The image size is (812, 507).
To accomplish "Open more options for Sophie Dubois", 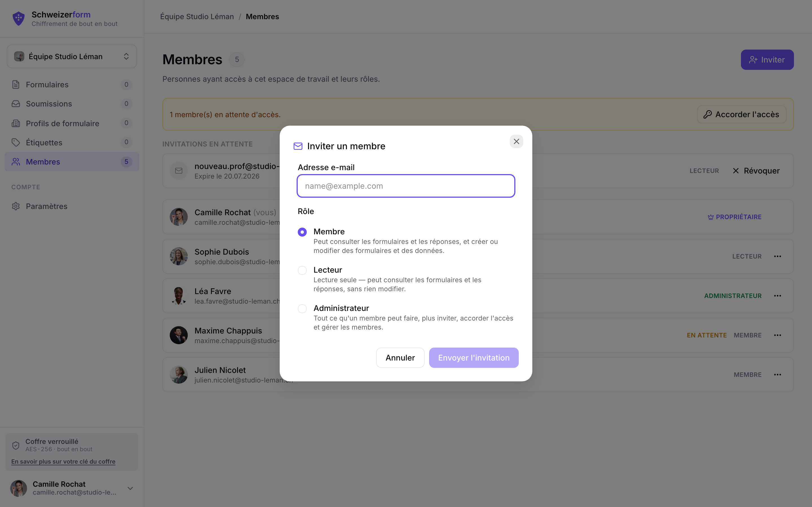I will (x=777, y=256).
